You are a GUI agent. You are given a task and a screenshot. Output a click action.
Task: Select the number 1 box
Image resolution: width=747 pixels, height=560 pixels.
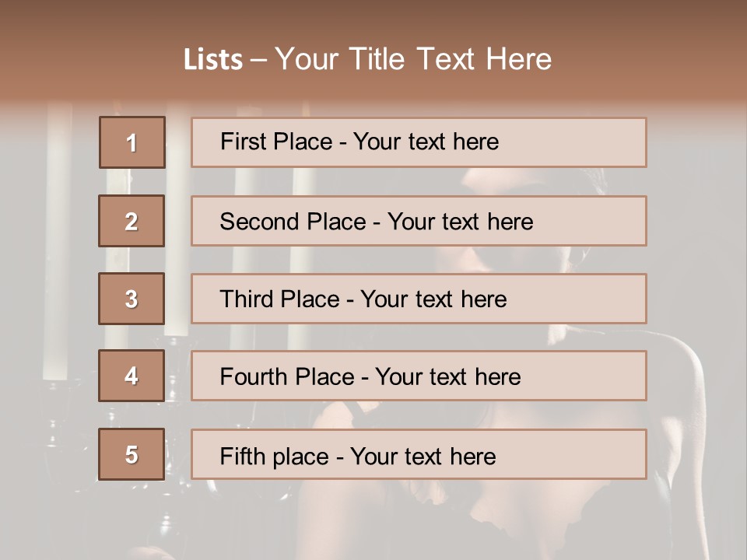coord(132,142)
